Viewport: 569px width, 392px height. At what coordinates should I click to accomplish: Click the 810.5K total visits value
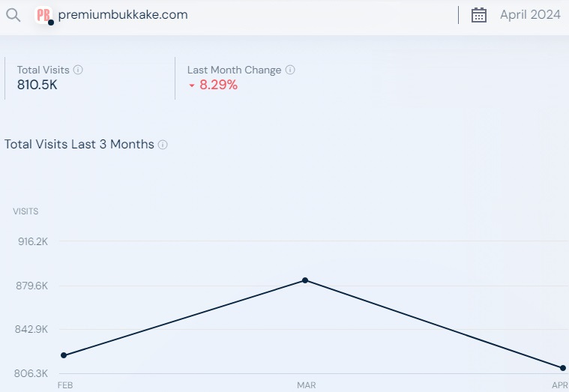click(37, 85)
